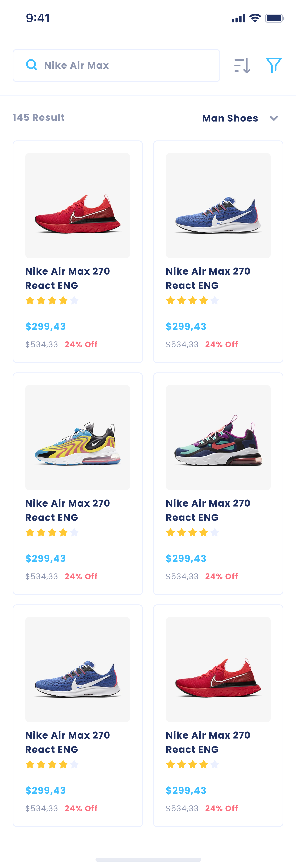The image size is (296, 868).
Task: Tap the Wi-Fi status icon
Action: tap(255, 18)
